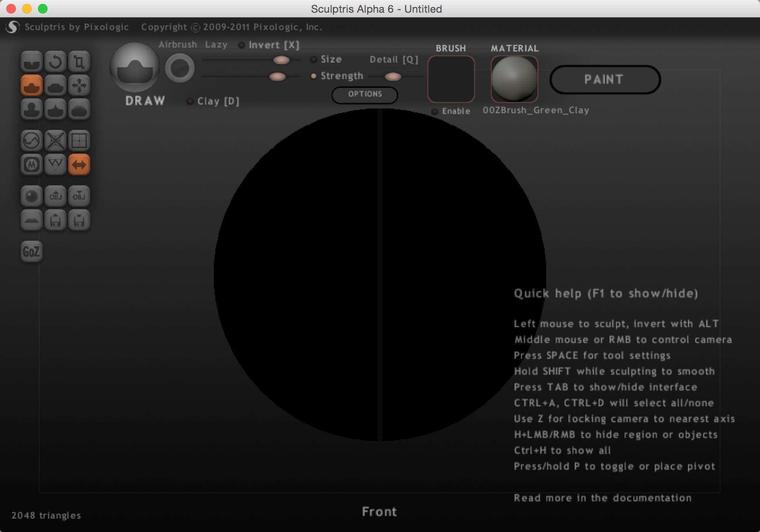
Task: Select the Smooth brush tool
Action: click(x=79, y=109)
